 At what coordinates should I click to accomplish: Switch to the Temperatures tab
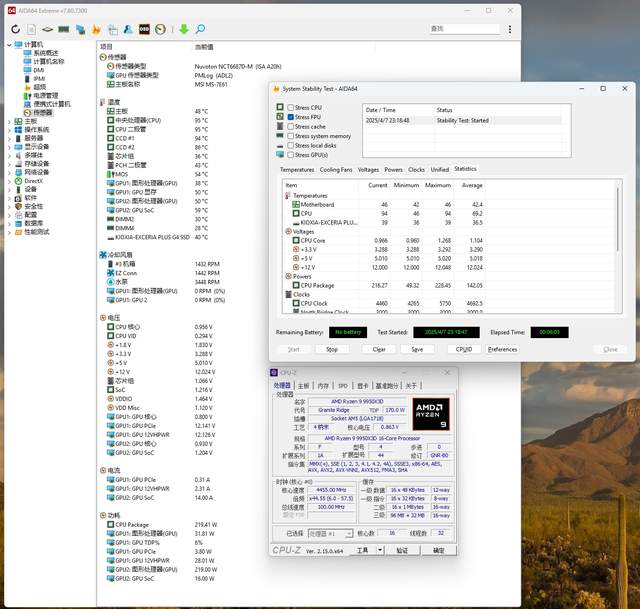coord(297,169)
